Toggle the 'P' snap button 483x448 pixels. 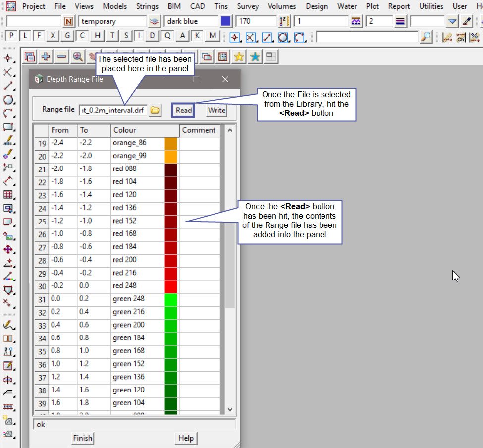point(11,36)
